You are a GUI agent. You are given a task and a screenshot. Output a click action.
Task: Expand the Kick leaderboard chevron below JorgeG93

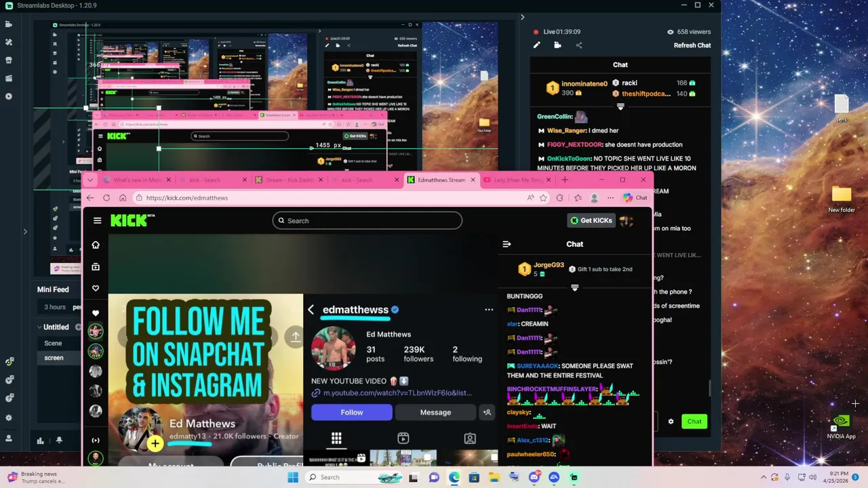point(574,288)
